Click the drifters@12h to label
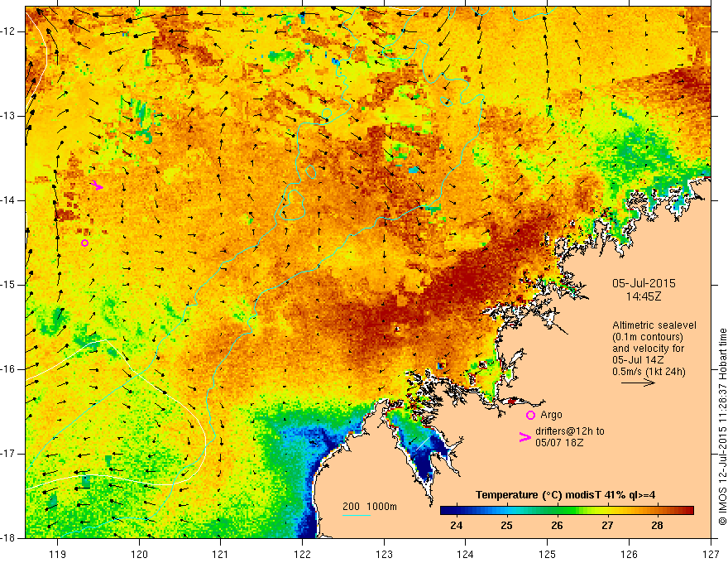 coord(570,431)
